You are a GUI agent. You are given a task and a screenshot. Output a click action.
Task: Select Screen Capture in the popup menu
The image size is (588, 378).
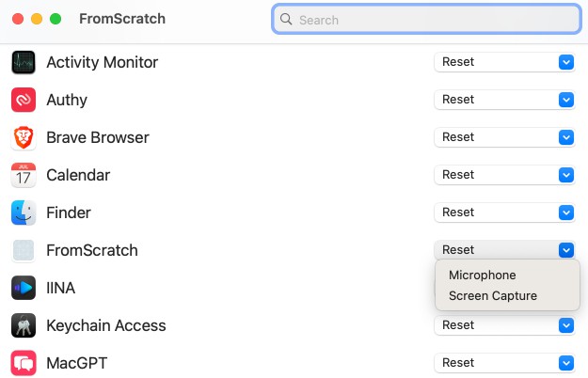click(x=493, y=296)
